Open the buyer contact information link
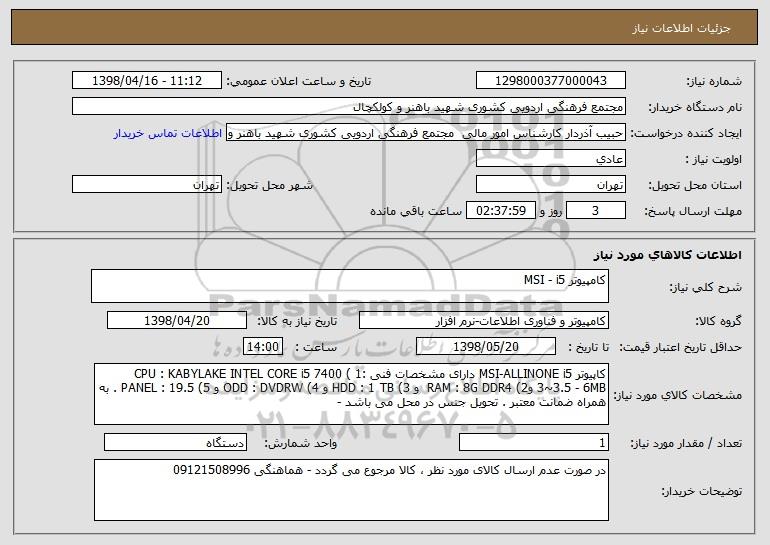Screen dimensions: 770x545 point(168,134)
